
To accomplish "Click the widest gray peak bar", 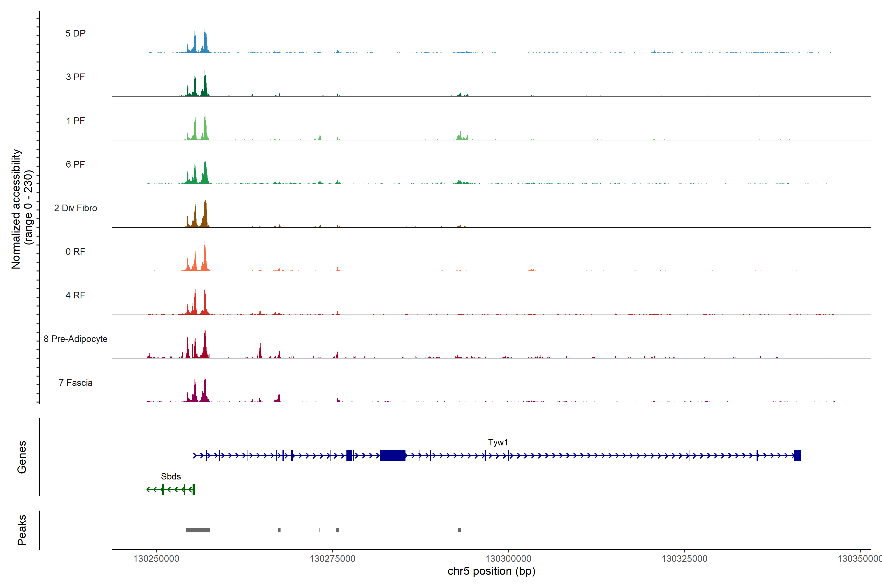I will coord(198,530).
